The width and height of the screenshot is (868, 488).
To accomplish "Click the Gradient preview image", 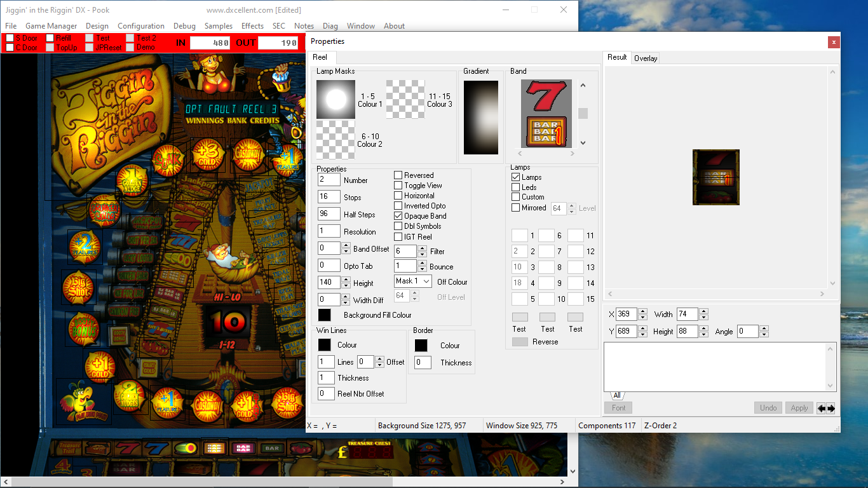I will (481, 118).
